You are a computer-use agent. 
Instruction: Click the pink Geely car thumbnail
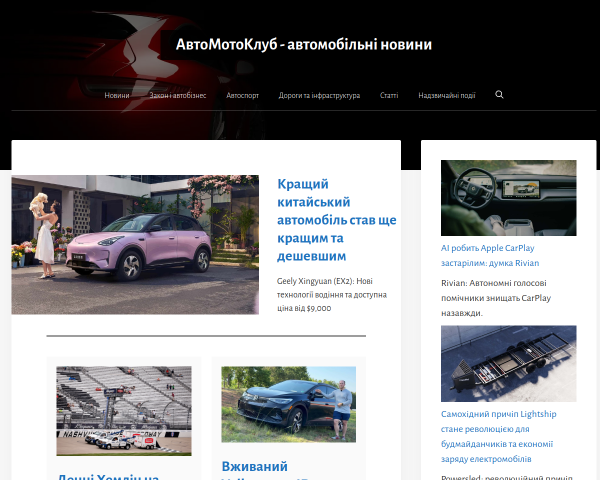[135, 245]
